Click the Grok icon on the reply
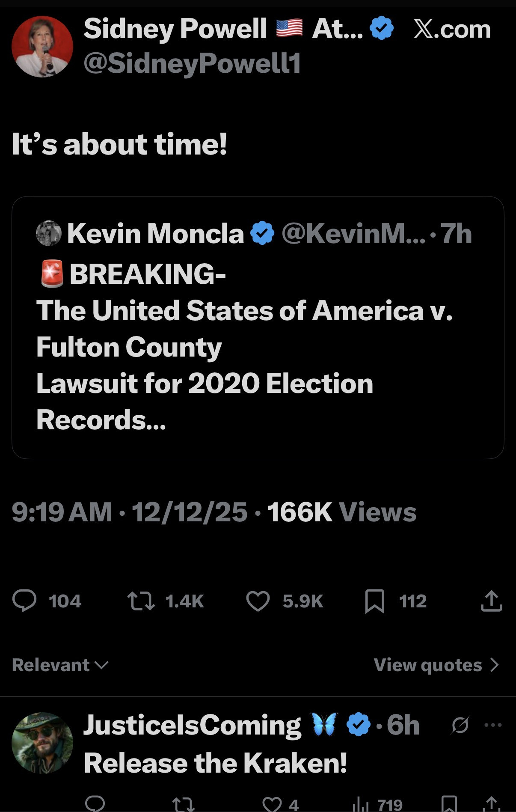The width and height of the screenshot is (516, 812). 460,725
